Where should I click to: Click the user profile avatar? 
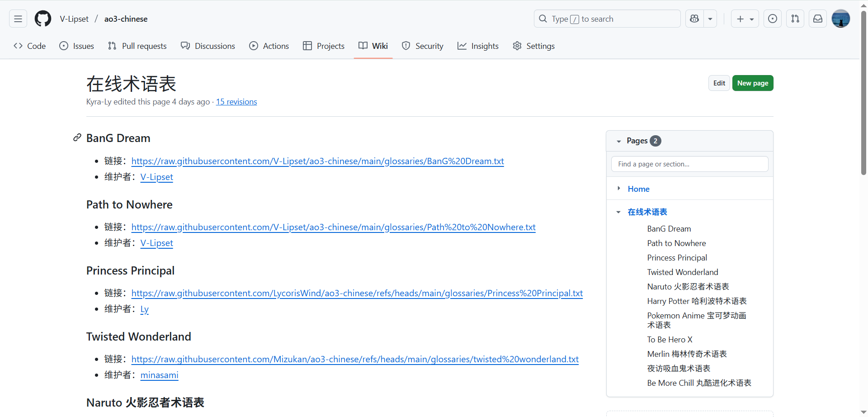[841, 19]
